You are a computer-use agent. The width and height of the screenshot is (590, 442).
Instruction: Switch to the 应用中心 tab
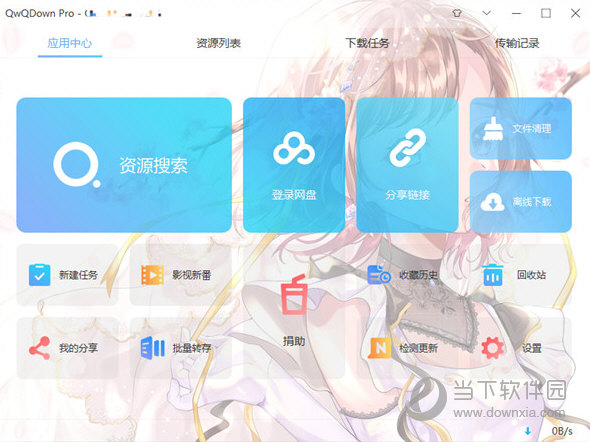pyautogui.click(x=70, y=43)
